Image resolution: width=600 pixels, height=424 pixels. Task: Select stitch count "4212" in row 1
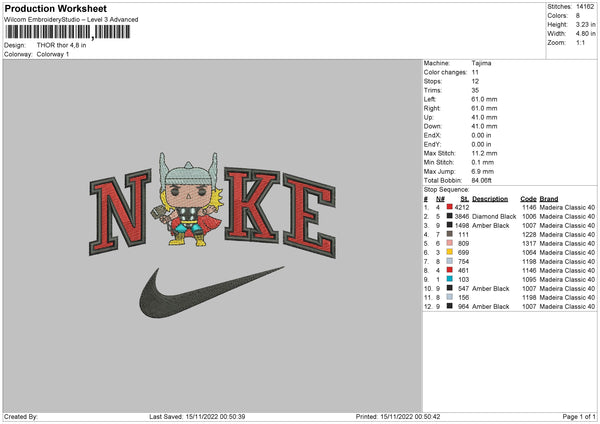click(462, 207)
